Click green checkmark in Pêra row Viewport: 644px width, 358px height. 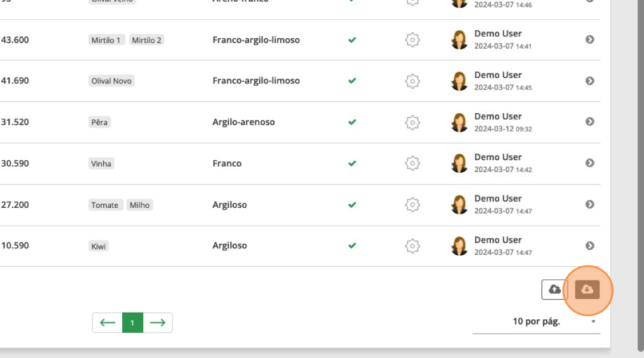tap(352, 122)
